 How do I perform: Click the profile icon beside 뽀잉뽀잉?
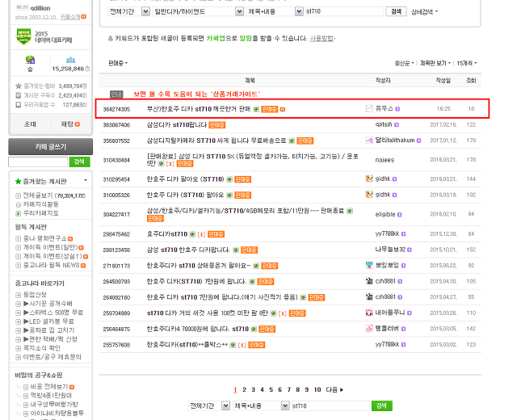tap(369, 265)
